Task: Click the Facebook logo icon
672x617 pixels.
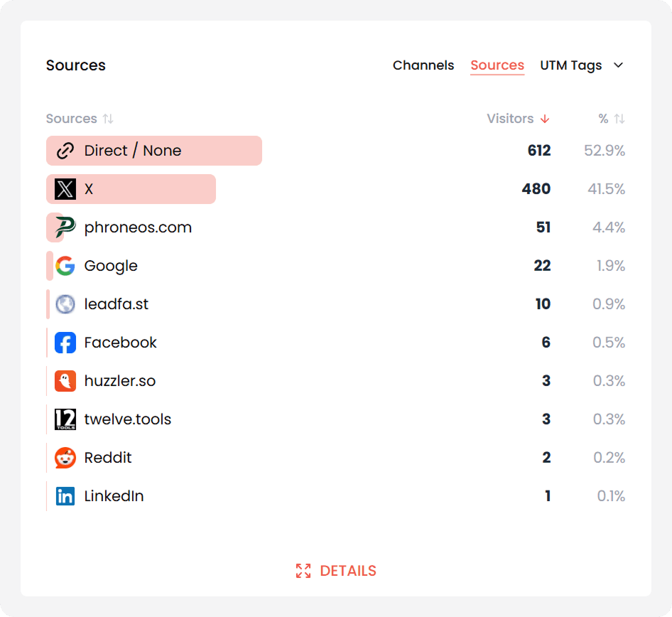Action: (x=65, y=343)
